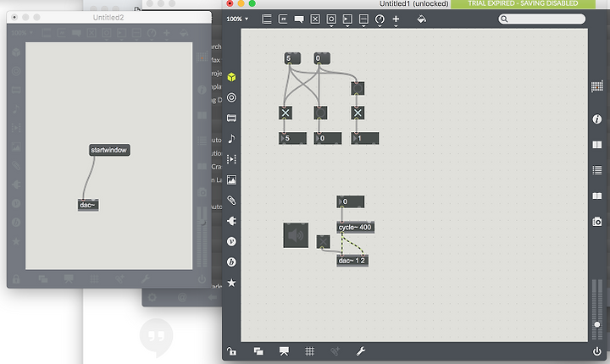
Task: Open the video play-frame icon in left sidebar
Action: click(231, 159)
